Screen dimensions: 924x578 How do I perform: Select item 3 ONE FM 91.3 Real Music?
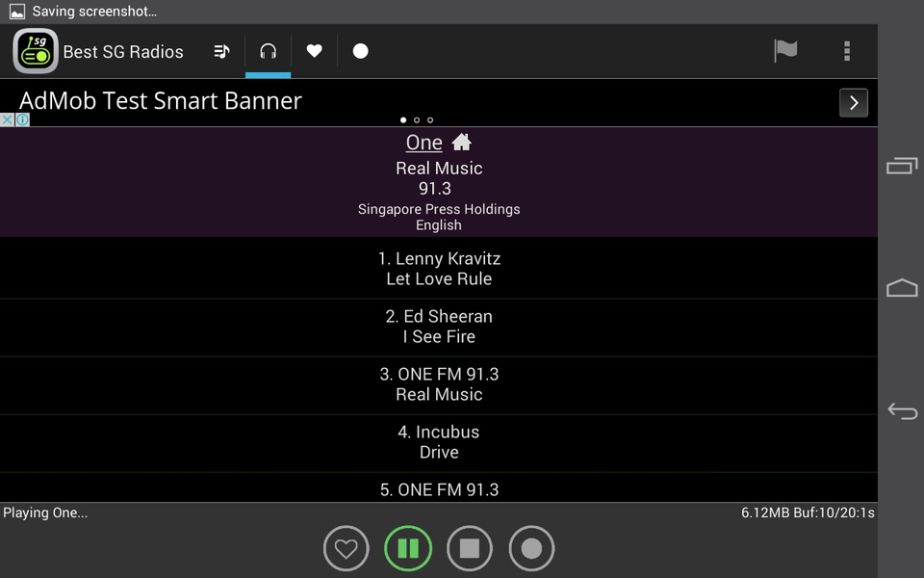[439, 384]
